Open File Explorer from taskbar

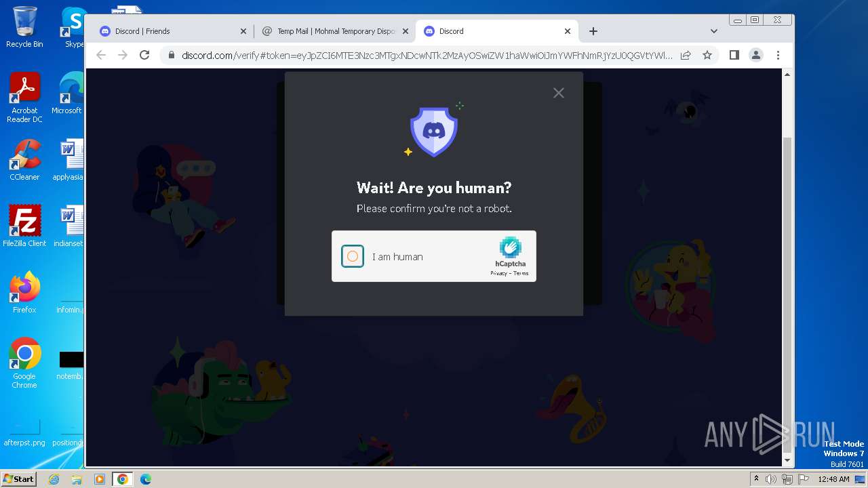click(77, 479)
